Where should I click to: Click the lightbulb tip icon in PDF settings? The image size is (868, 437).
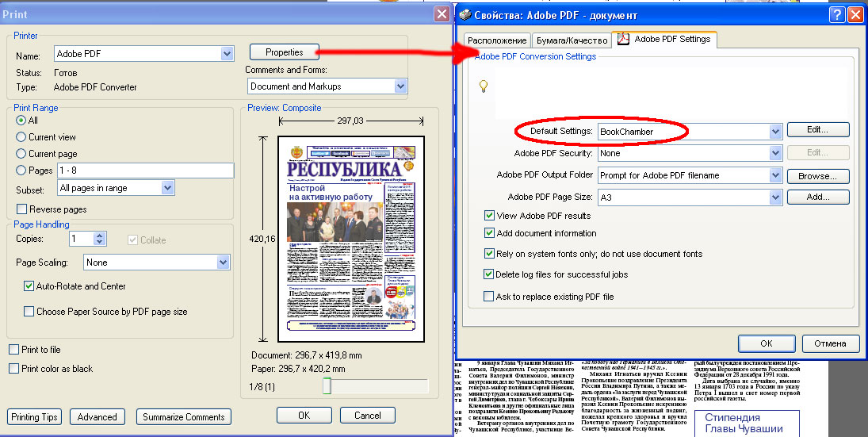pos(484,86)
